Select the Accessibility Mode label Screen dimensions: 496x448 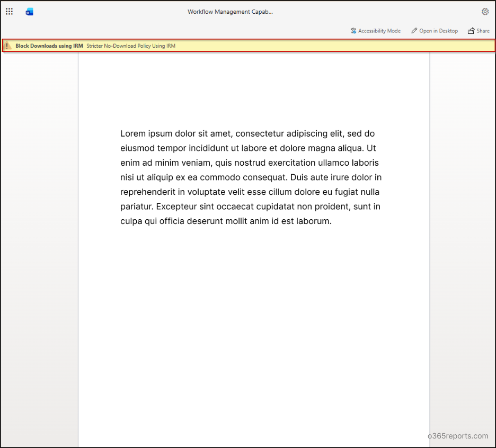(x=379, y=31)
